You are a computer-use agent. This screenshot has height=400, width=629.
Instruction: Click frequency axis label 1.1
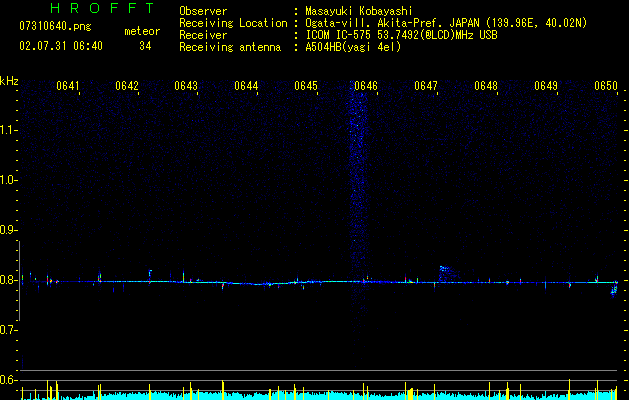click(x=8, y=130)
